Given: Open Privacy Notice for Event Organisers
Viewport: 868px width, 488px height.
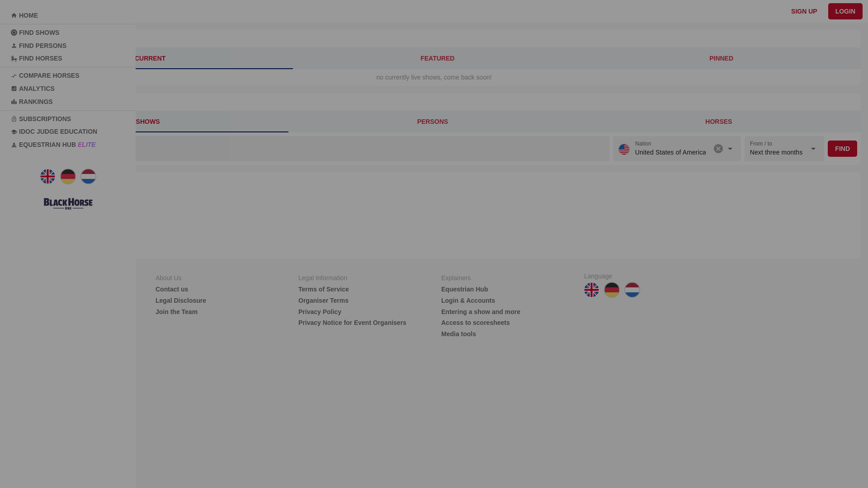Looking at the screenshot, I should pyautogui.click(x=352, y=323).
